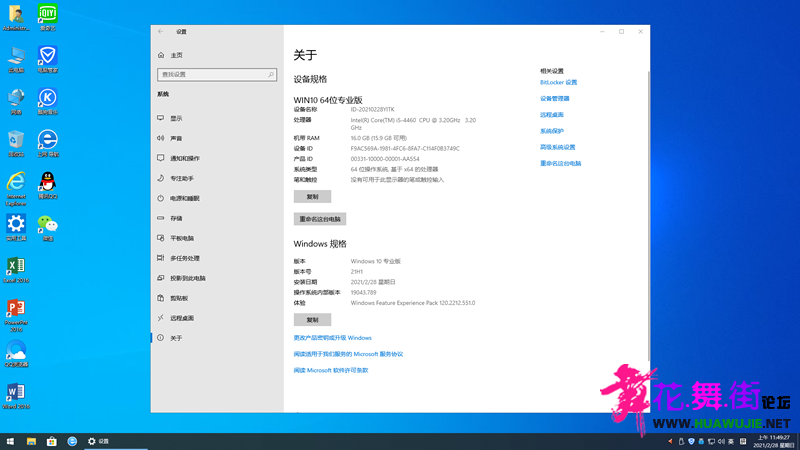The height and width of the screenshot is (450, 800).
Task: Select the 酷狗音乐 K desktop icon
Action: tap(47, 102)
